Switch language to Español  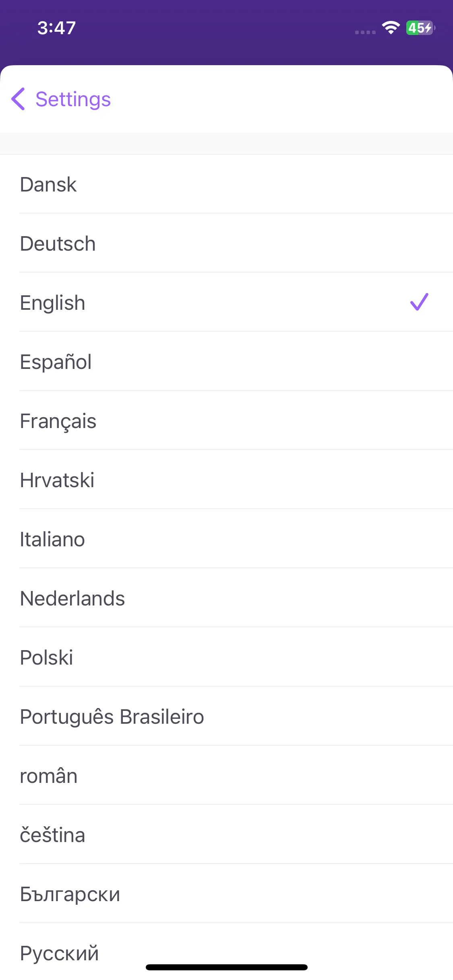(226, 361)
